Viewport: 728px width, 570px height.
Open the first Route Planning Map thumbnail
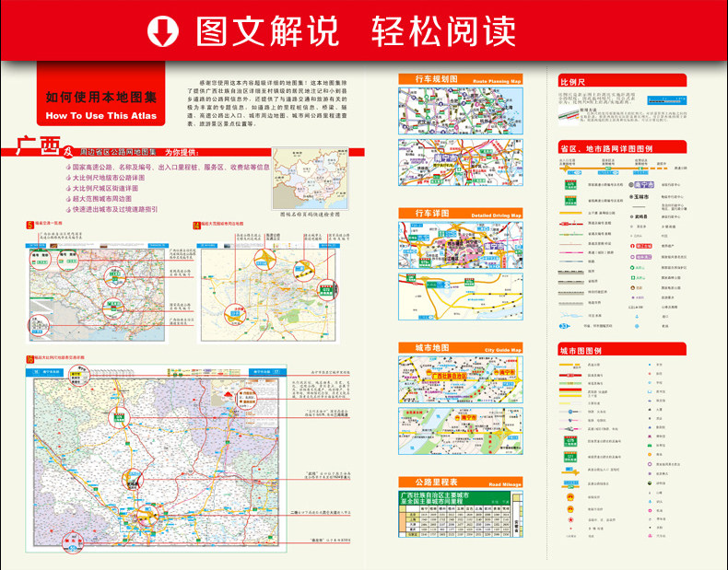[461, 111]
